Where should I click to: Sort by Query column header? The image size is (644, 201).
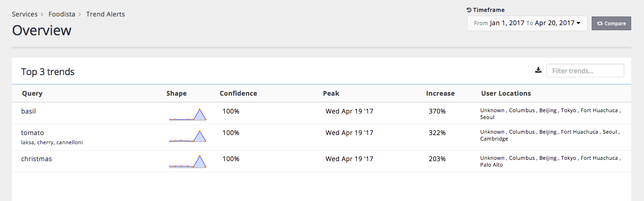coord(32,93)
